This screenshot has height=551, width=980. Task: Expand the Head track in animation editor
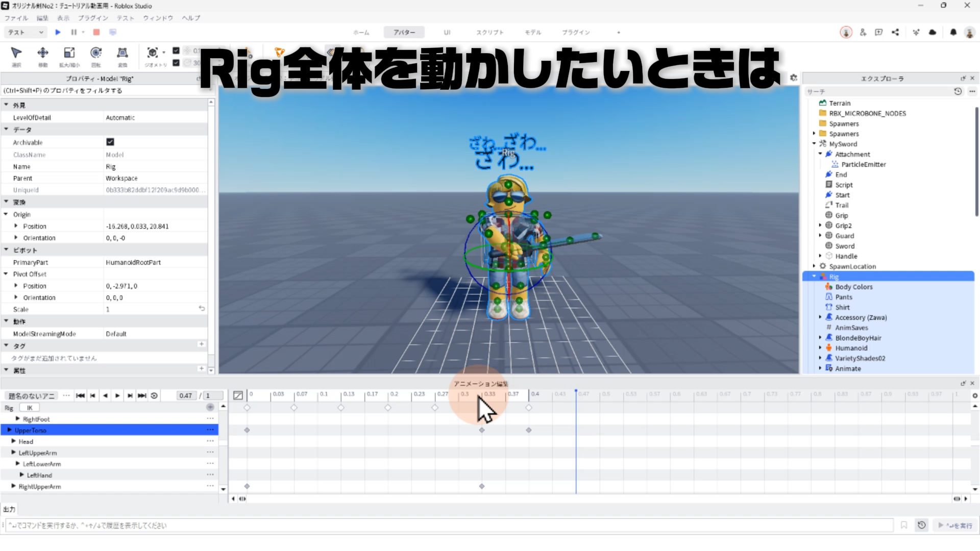tap(14, 441)
